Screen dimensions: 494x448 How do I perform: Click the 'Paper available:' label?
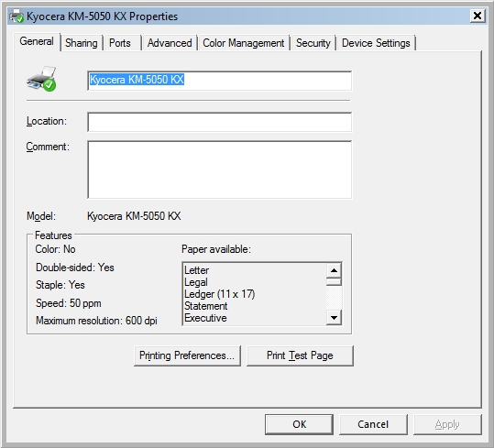(216, 249)
